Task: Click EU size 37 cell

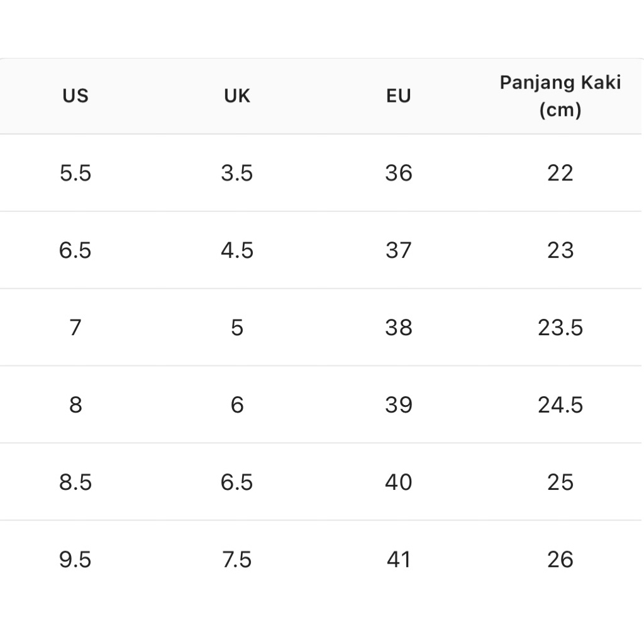Action: 399,250
